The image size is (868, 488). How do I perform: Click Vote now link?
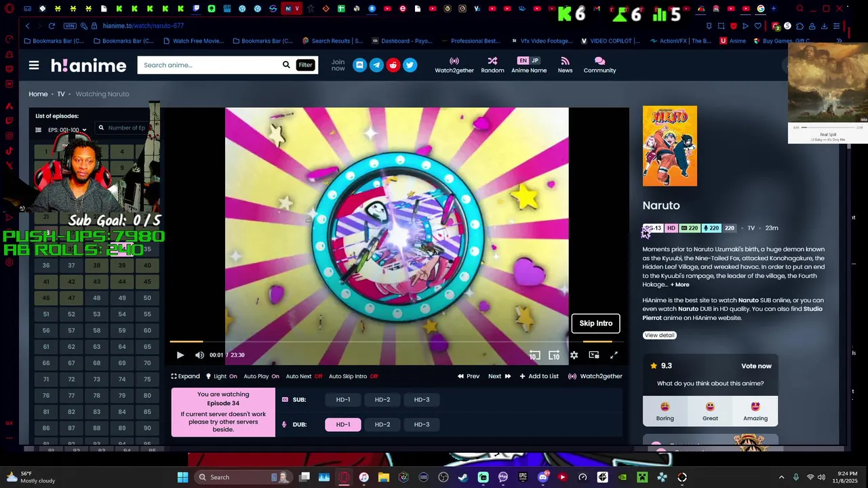[756, 366]
